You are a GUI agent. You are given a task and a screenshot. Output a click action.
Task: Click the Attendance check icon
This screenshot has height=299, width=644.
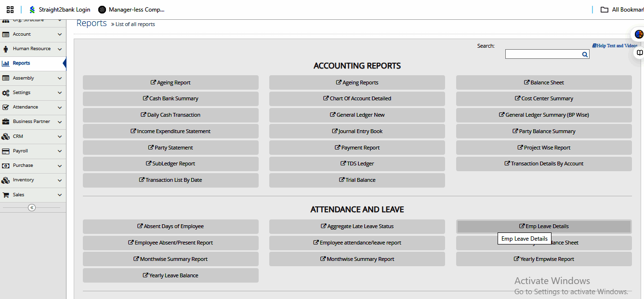(x=6, y=107)
